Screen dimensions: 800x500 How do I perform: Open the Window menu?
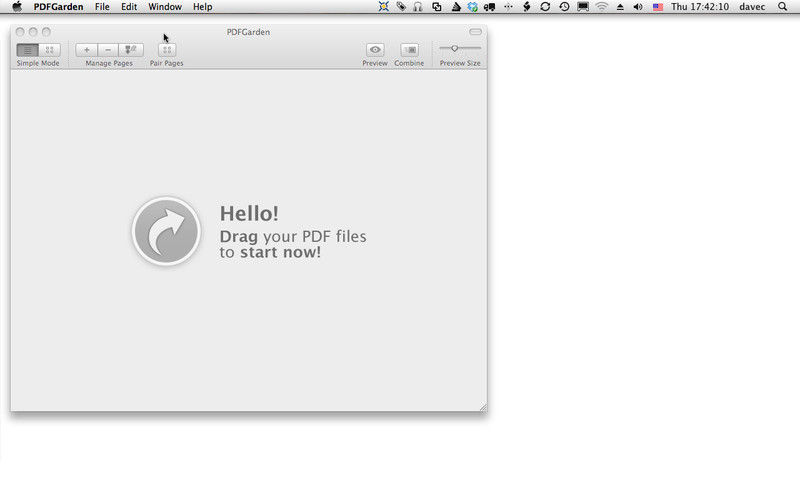tap(165, 7)
